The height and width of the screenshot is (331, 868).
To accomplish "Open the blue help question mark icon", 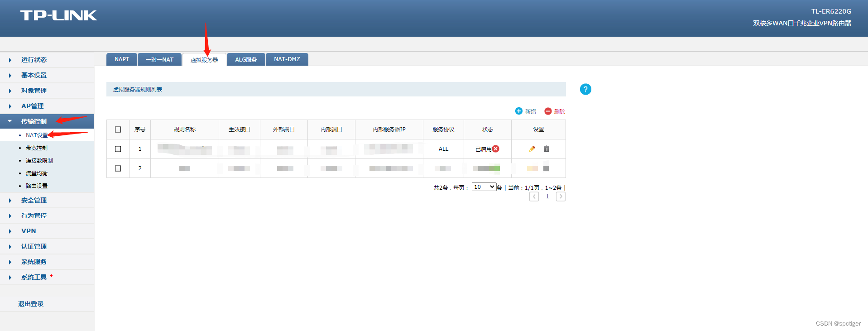I will point(585,89).
